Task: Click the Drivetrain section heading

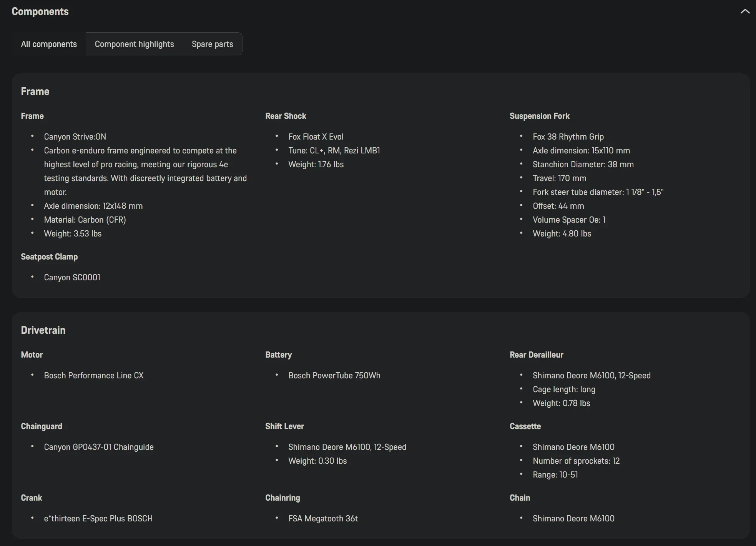Action: (43, 330)
